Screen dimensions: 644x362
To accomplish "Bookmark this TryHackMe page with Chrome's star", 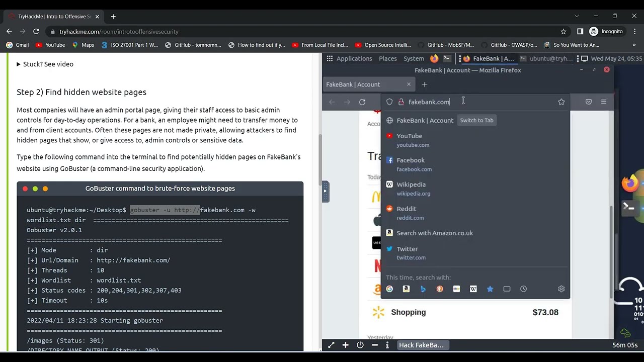I will click(563, 31).
